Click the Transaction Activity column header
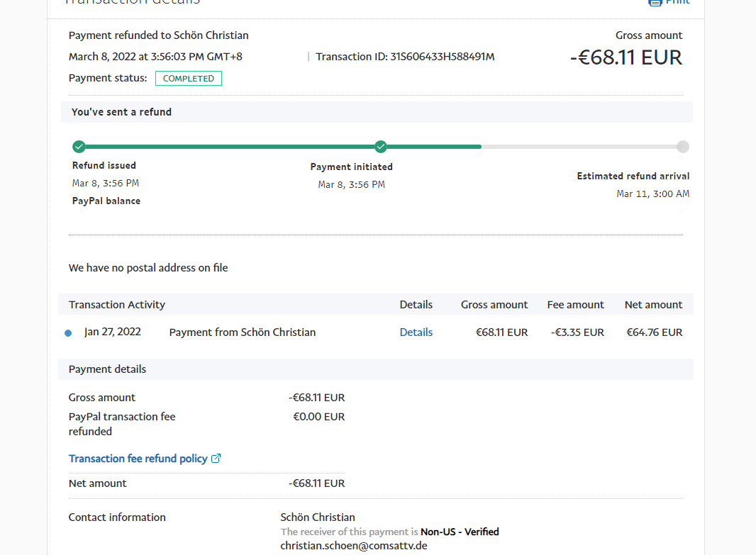Screen dimensions: 756x555 [117, 305]
